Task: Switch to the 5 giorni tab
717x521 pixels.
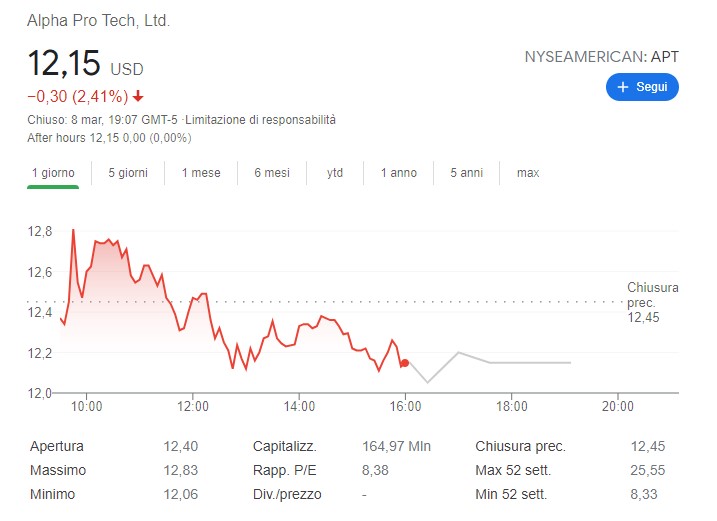Action: 128,173
